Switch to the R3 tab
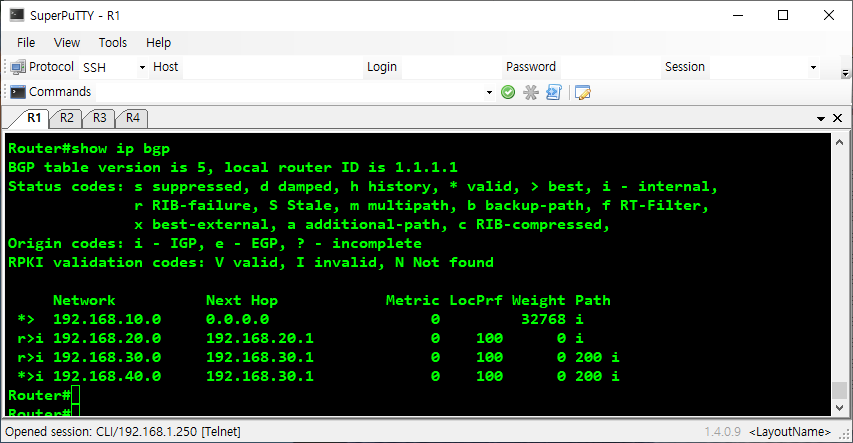This screenshot has width=853, height=443. pos(100,118)
